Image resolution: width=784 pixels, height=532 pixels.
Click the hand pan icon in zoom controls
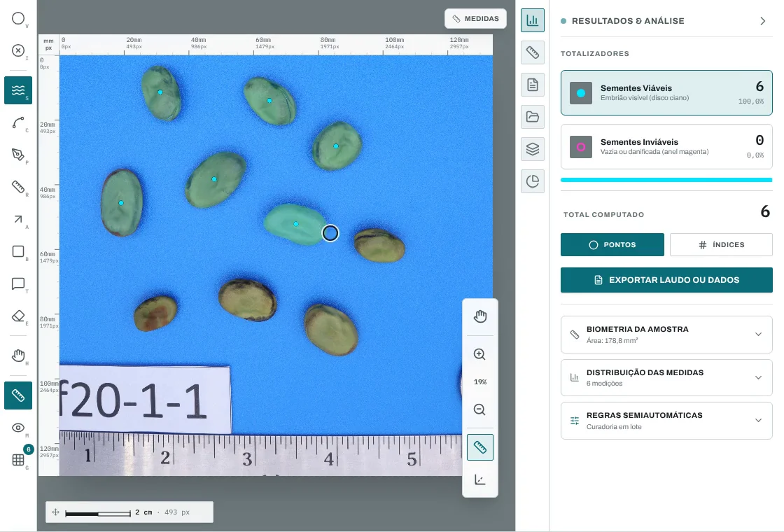coord(480,316)
